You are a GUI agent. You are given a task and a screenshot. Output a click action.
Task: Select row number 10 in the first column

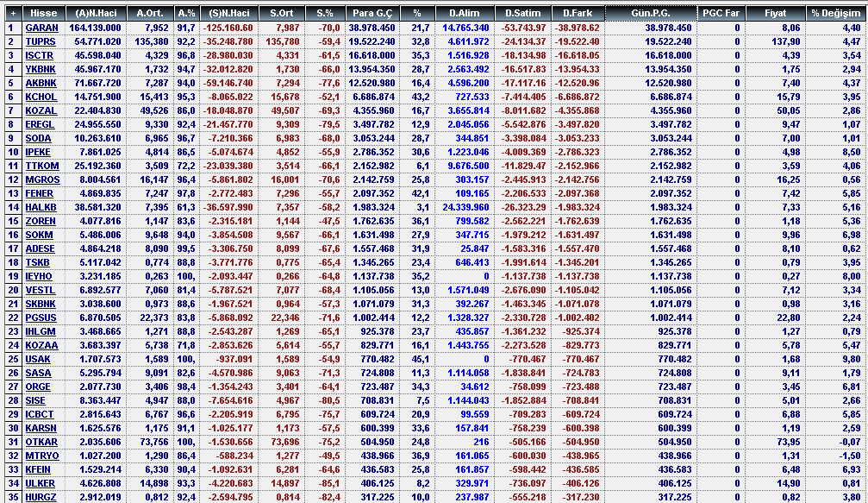[x=11, y=152]
